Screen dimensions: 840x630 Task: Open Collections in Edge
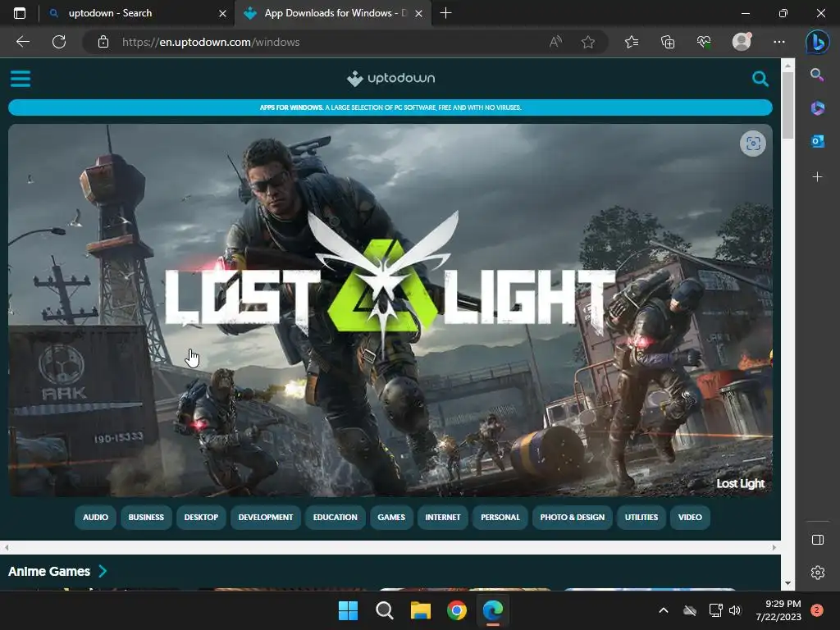668,42
